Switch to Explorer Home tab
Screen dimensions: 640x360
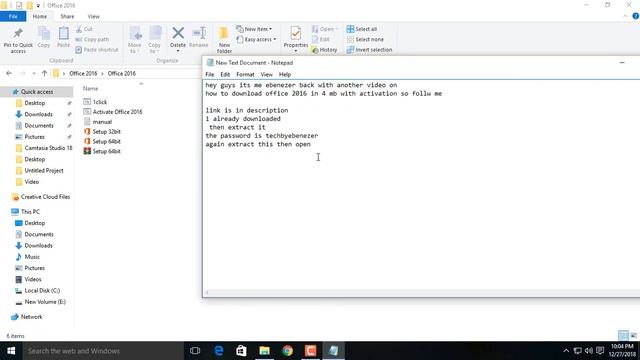(40, 16)
